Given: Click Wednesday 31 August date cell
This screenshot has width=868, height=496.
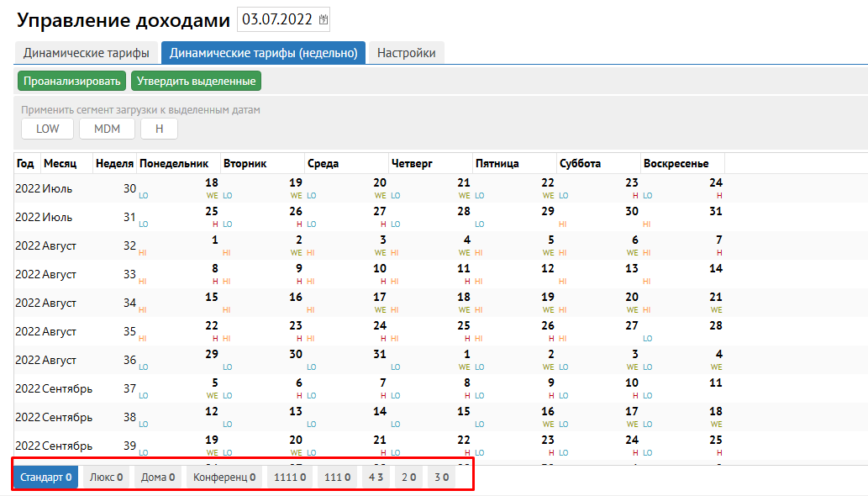Looking at the screenshot, I should point(346,359).
